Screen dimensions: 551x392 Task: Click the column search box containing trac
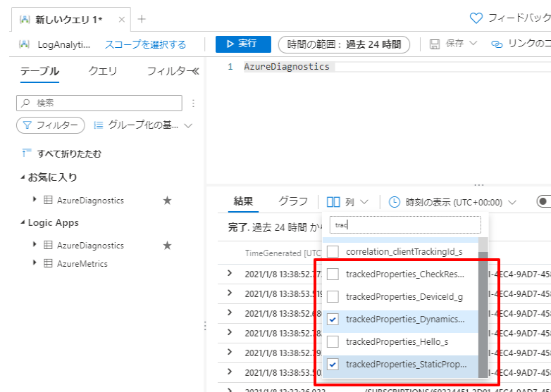[x=405, y=225]
